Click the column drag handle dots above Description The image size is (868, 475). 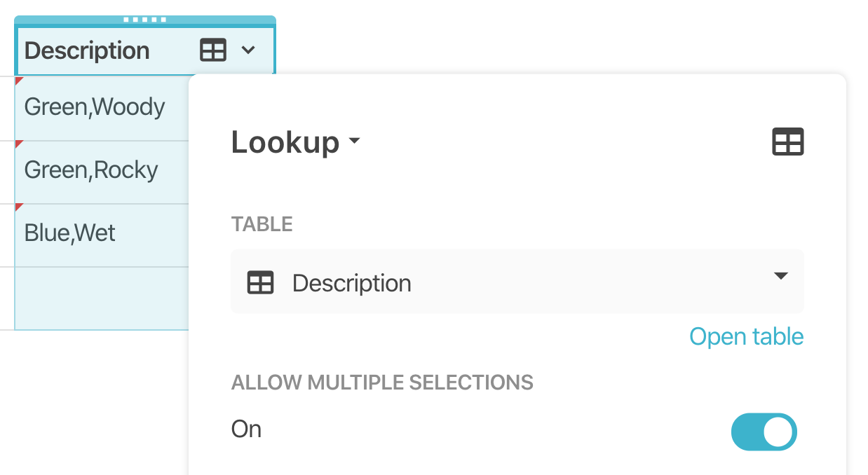[x=144, y=20]
